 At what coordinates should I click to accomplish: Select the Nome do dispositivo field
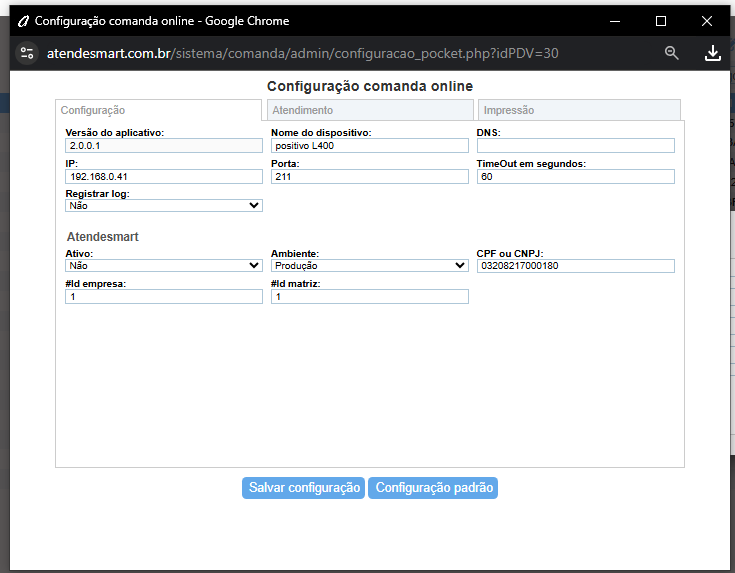coord(370,146)
